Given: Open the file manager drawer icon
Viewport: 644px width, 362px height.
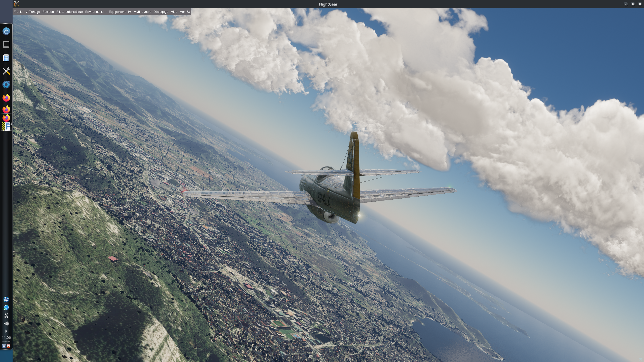Looking at the screenshot, I should click(x=6, y=58).
